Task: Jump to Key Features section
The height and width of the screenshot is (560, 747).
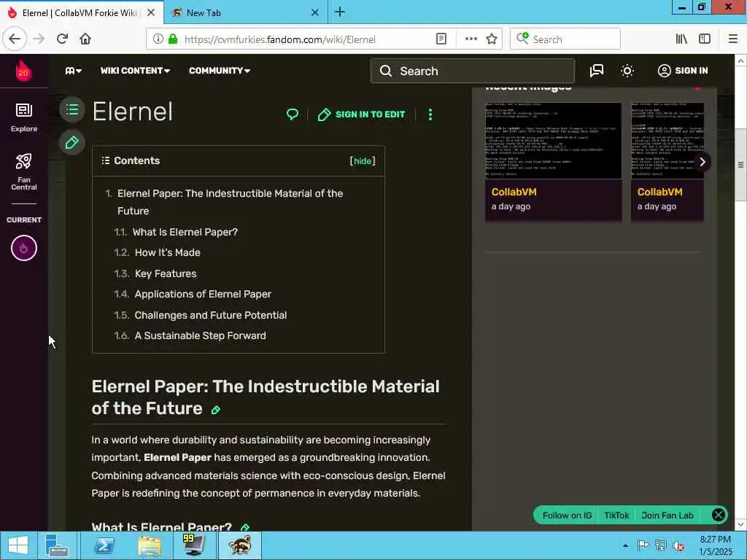Action: point(166,273)
